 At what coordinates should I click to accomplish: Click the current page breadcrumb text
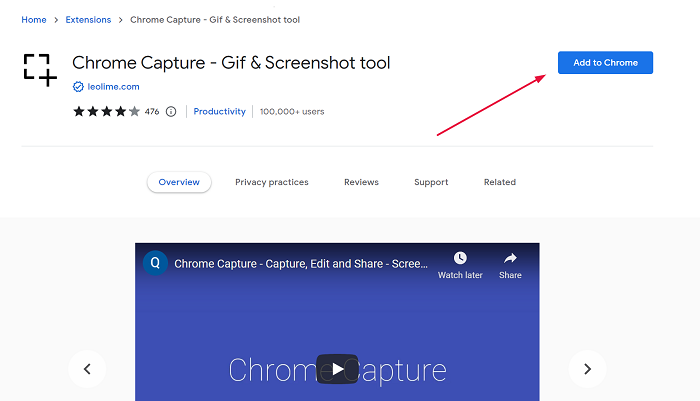[x=215, y=20]
